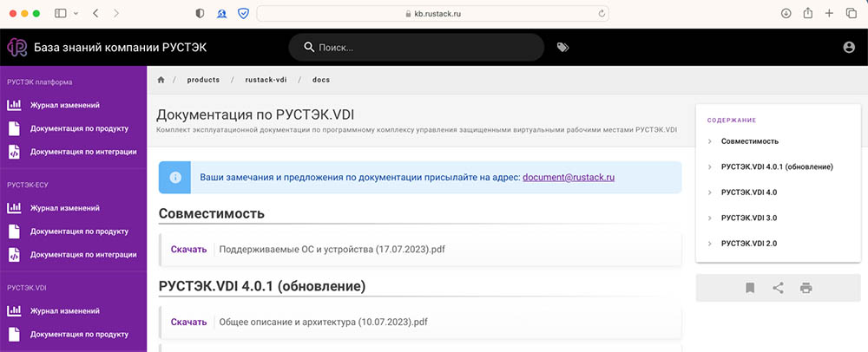Viewport: 868px width, 352px height.
Task: Download Общее описание и архитектура PDF
Action: coord(188,323)
